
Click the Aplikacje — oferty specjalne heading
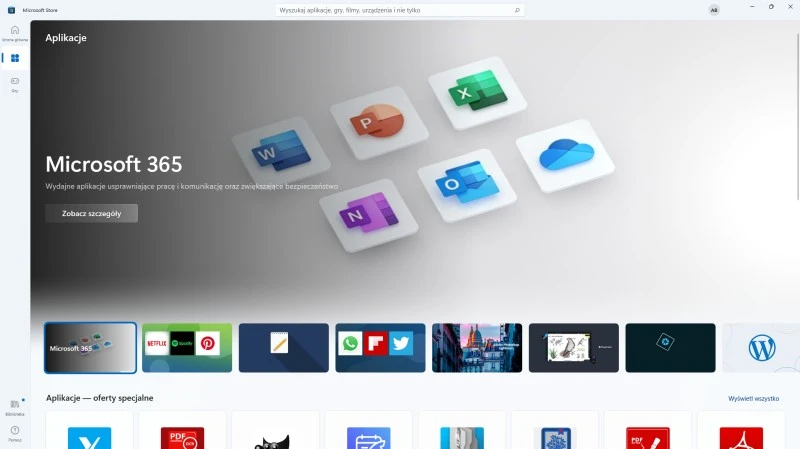(99, 398)
